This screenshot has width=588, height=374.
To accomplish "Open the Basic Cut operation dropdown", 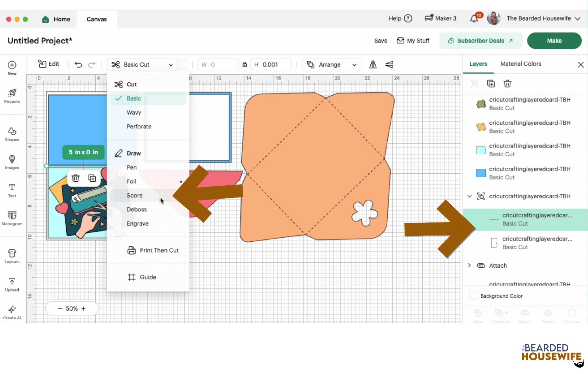I will (142, 65).
